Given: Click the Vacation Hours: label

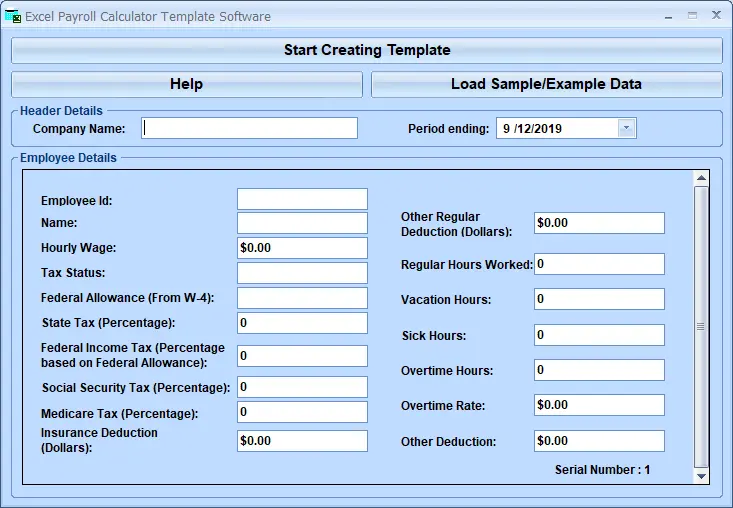Looking at the screenshot, I should (446, 300).
